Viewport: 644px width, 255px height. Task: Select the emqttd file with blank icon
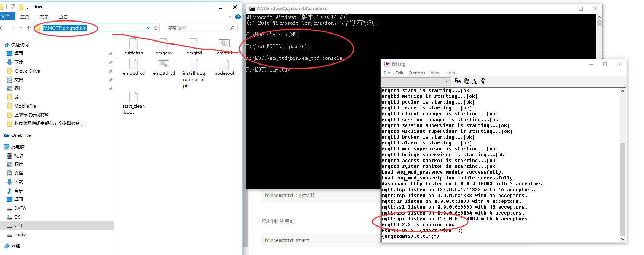(194, 47)
